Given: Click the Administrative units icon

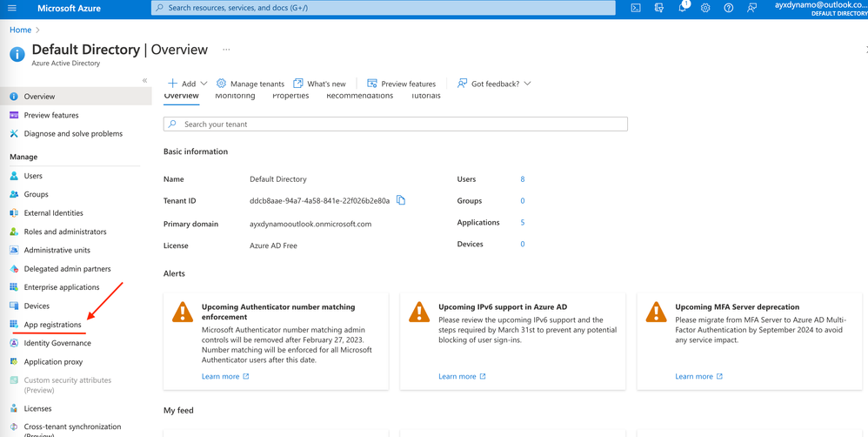Looking at the screenshot, I should pyautogui.click(x=15, y=251).
